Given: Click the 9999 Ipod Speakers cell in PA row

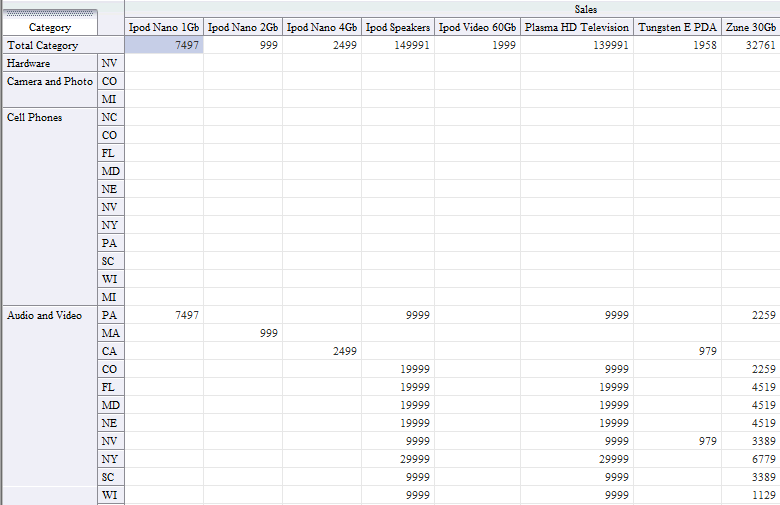Looking at the screenshot, I should [398, 315].
